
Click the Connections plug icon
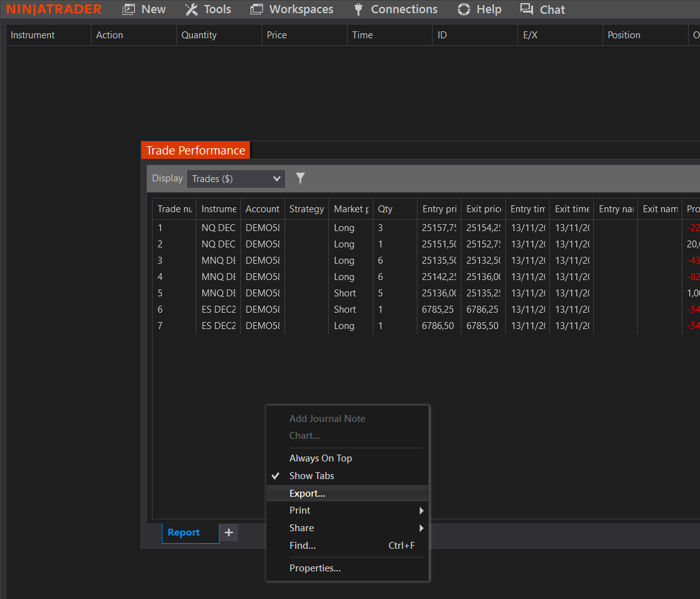357,9
